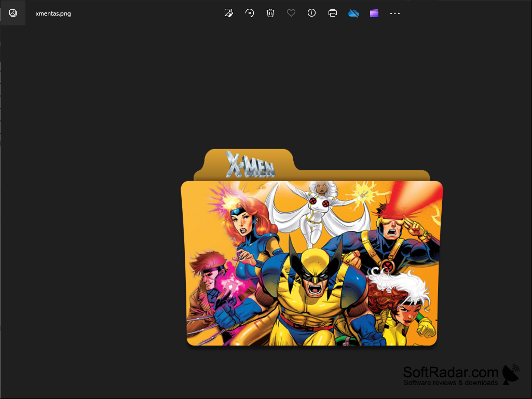This screenshot has width=532, height=399.
Task: Click the xmentas.png file name
Action: click(x=53, y=13)
